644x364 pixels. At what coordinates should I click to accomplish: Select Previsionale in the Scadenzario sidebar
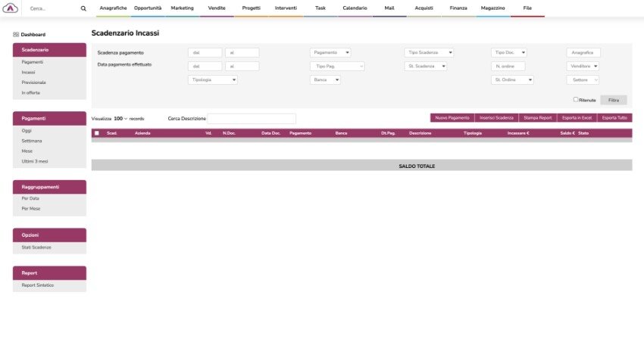34,82
